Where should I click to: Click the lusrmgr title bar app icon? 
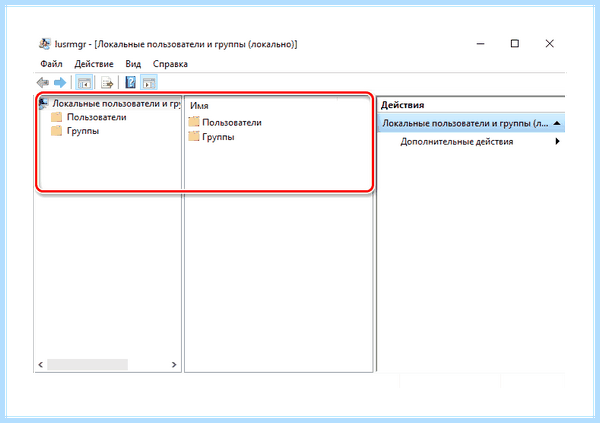coord(44,44)
